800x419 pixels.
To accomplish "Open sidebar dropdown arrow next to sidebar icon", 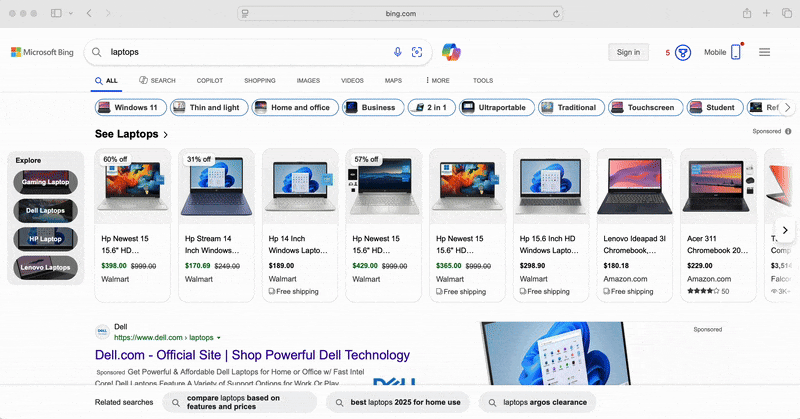I will click(x=70, y=13).
